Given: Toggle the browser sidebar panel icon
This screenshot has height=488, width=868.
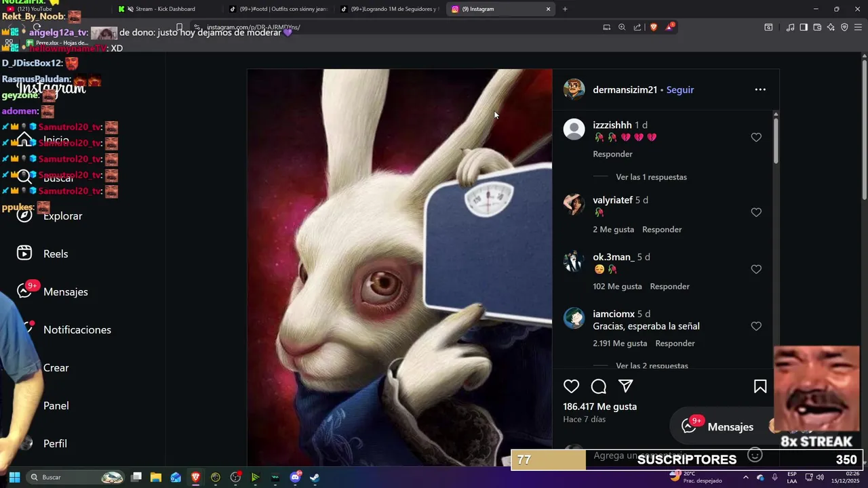Looking at the screenshot, I should point(804,28).
